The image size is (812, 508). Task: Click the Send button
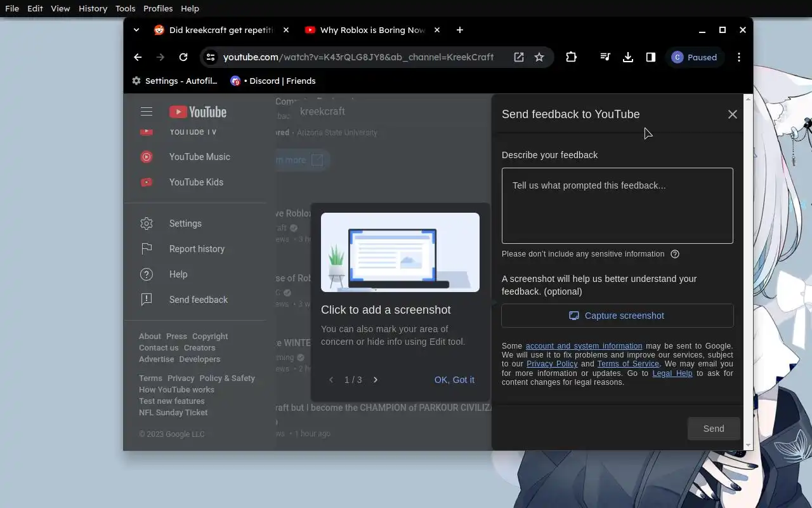pyautogui.click(x=714, y=429)
